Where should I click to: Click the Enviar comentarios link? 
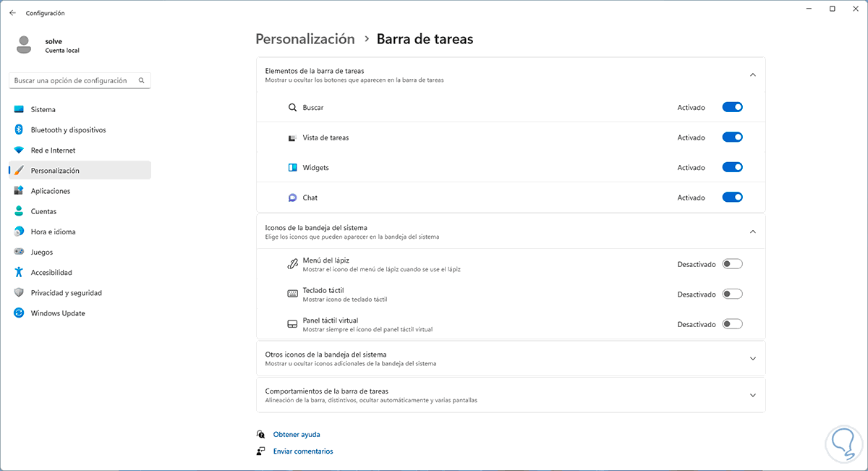click(x=303, y=451)
